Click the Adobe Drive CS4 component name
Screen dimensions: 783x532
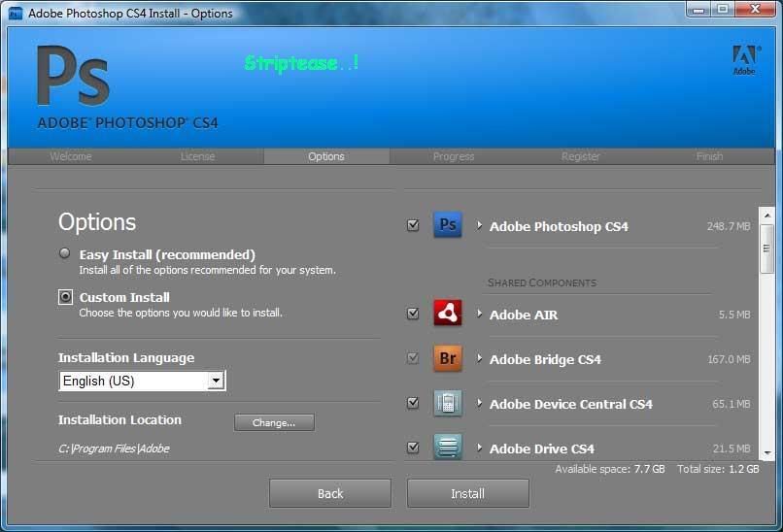coord(542,449)
